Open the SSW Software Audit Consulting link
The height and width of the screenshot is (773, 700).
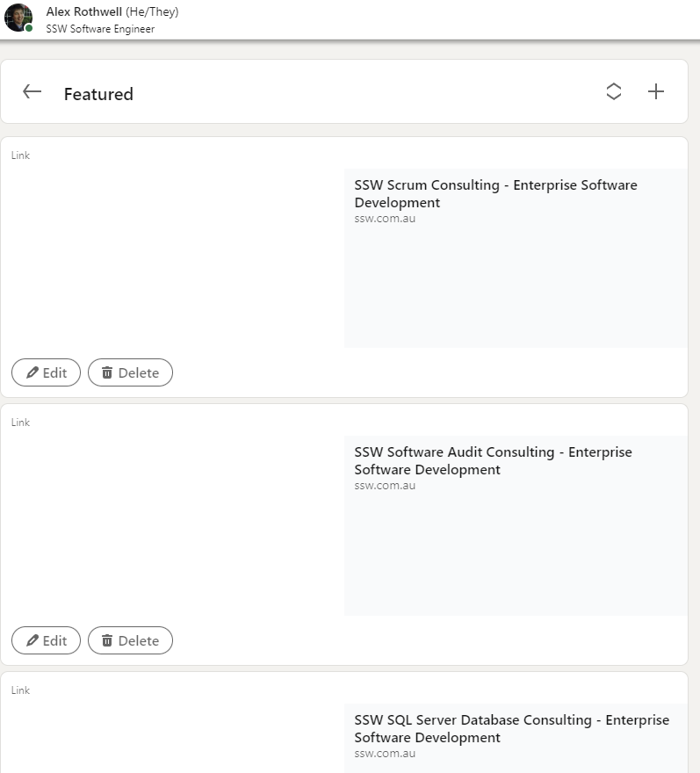[492, 461]
